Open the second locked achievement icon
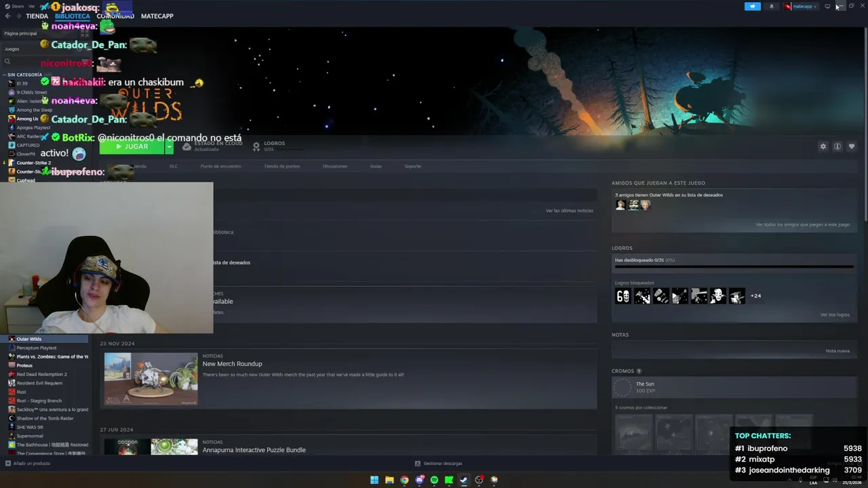Image resolution: width=868 pixels, height=488 pixels. pyautogui.click(x=642, y=296)
